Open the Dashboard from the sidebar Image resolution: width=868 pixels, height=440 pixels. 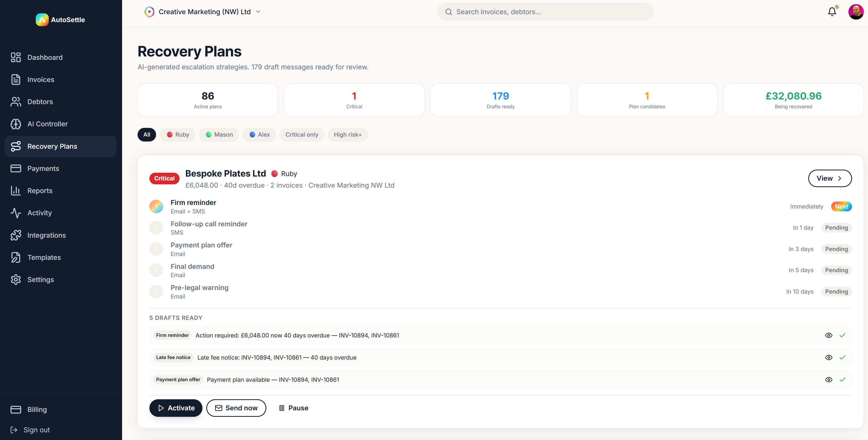(x=45, y=57)
